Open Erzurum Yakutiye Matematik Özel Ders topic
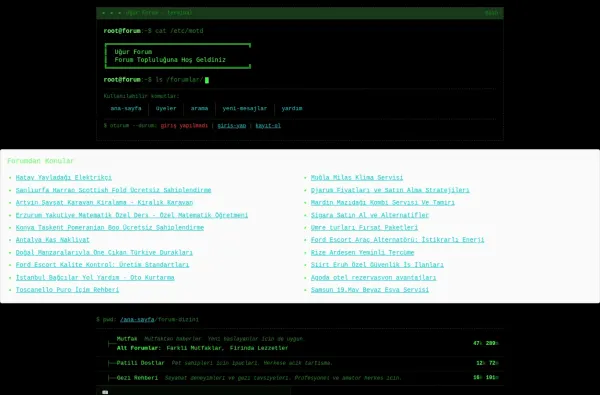This screenshot has width=600, height=395. coord(132,215)
